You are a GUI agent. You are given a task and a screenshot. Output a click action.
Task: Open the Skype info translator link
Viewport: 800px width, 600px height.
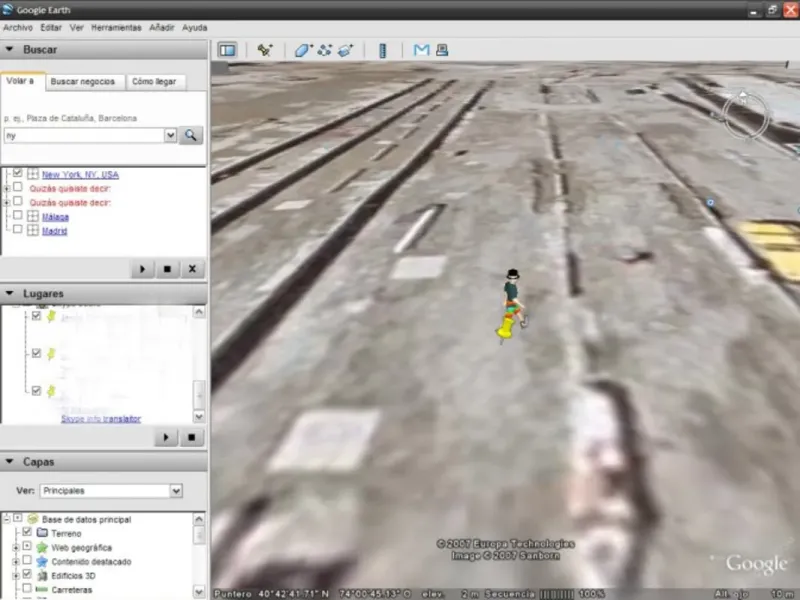(101, 419)
